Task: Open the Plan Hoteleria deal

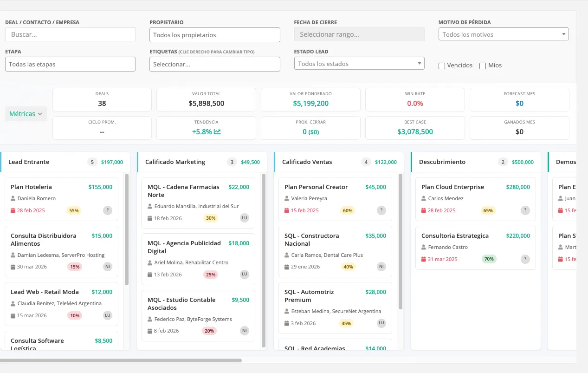Action: coord(61,199)
